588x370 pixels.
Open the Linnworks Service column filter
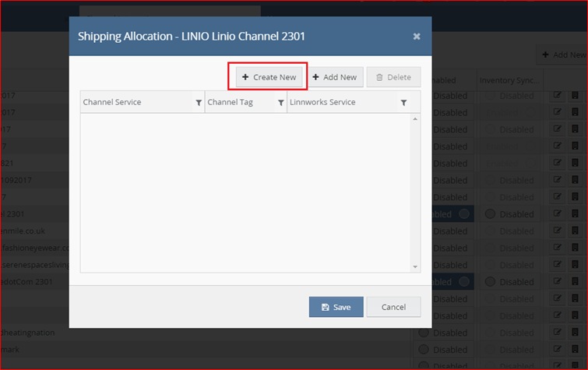point(404,103)
